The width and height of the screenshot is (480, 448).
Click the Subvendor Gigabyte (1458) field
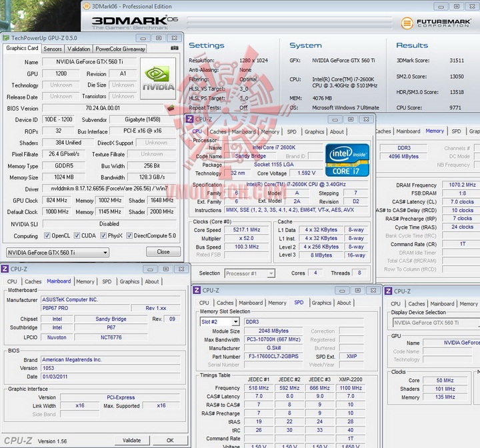pyautogui.click(x=143, y=119)
